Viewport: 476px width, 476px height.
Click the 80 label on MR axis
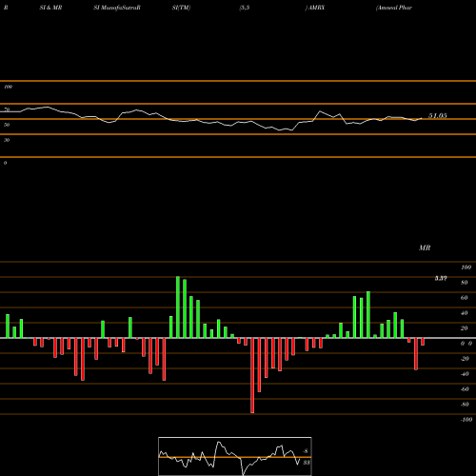[465, 283]
